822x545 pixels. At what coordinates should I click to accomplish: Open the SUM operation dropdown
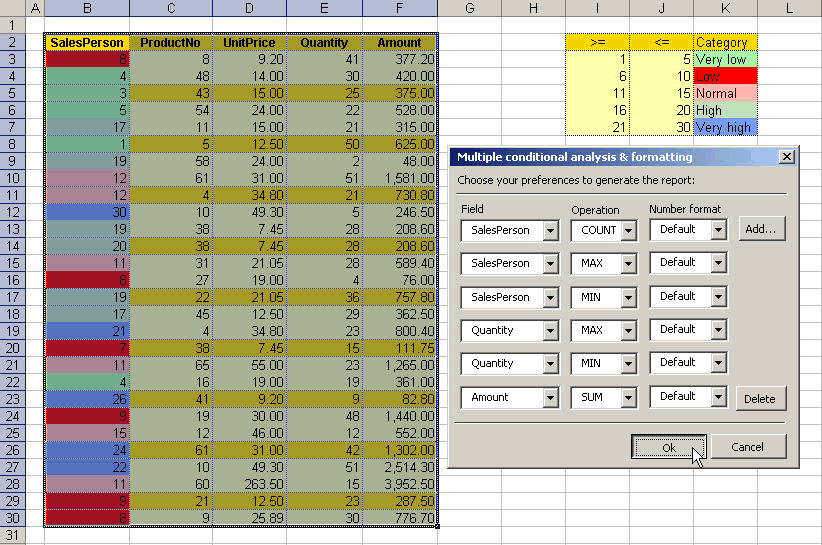pyautogui.click(x=628, y=398)
